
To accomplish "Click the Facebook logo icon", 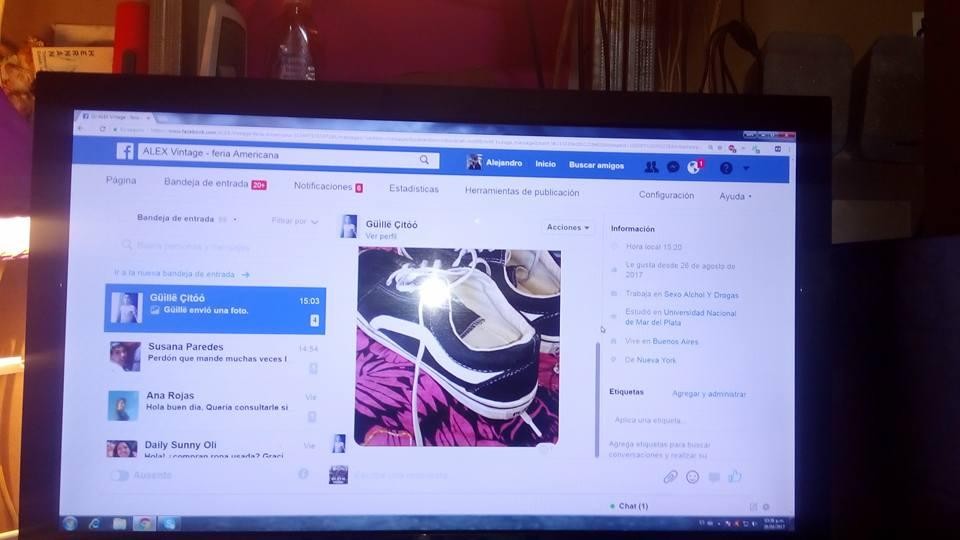I will click(125, 152).
